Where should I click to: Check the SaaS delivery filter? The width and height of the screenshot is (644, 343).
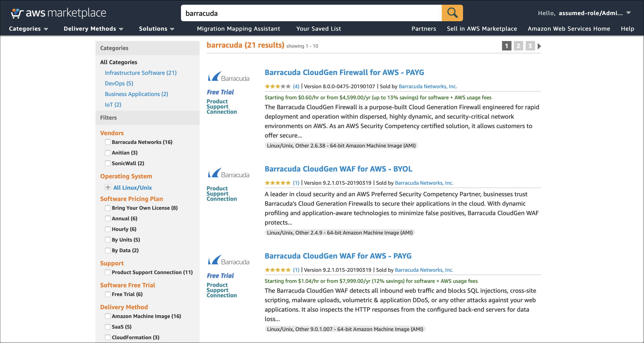(107, 327)
